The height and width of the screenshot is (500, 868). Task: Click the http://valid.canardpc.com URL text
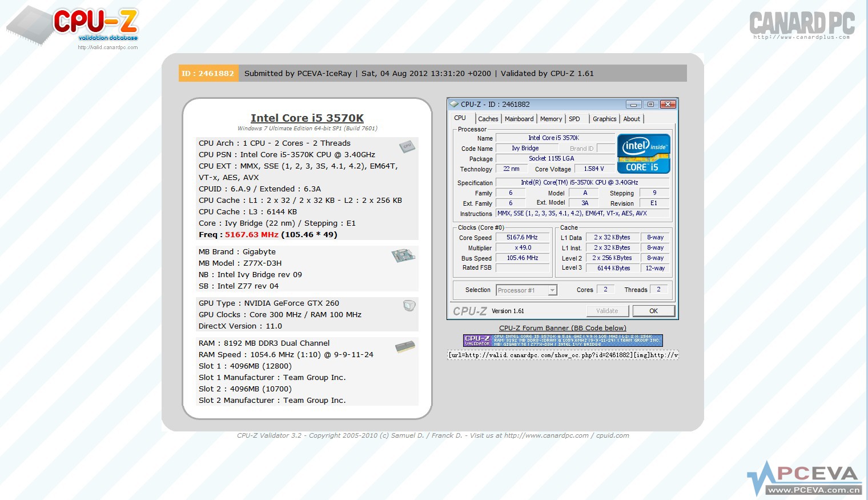[x=107, y=47]
